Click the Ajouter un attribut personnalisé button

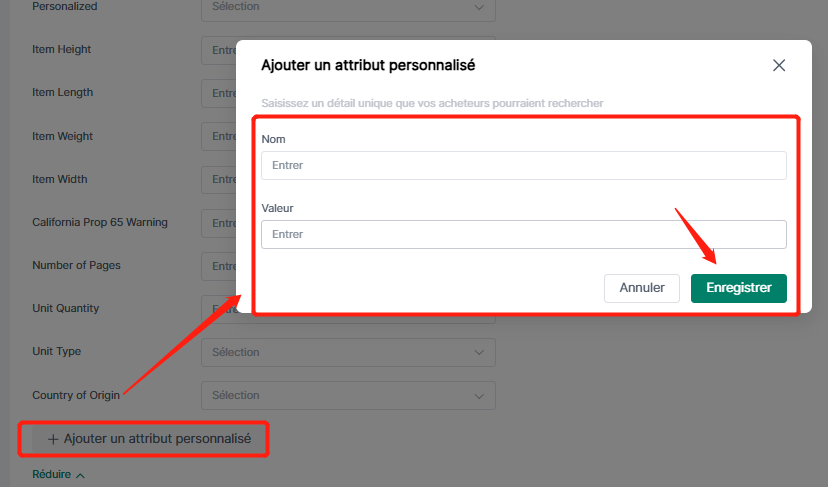pyautogui.click(x=150, y=439)
